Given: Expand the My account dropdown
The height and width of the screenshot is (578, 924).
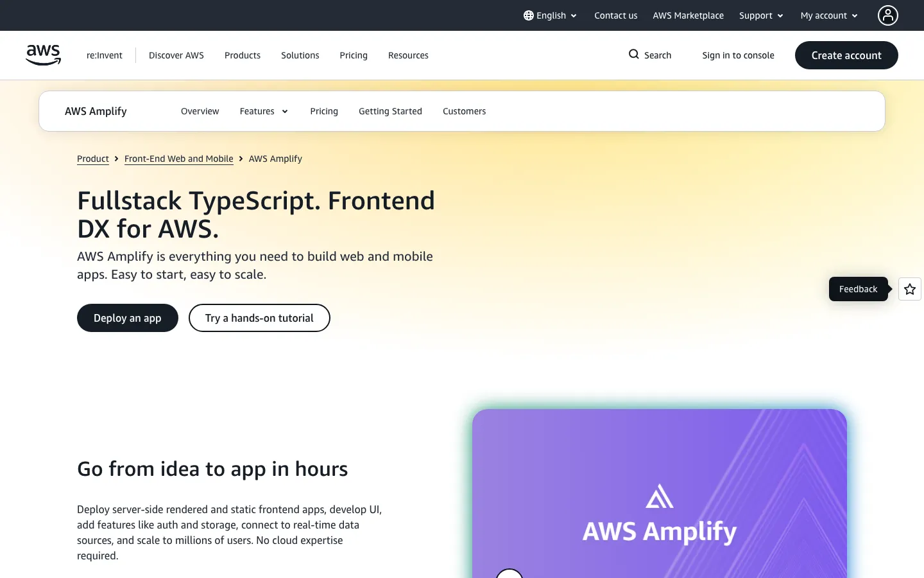Looking at the screenshot, I should click(829, 15).
